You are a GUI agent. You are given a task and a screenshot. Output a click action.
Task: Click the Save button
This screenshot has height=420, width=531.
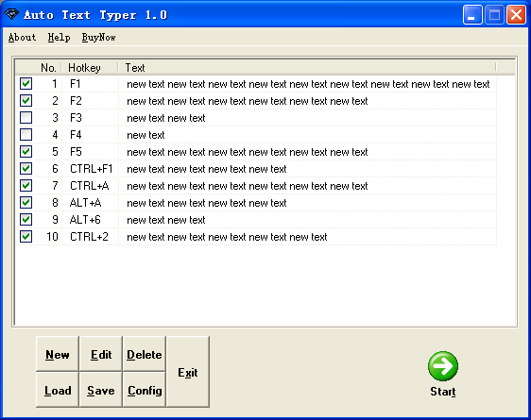[x=101, y=390]
